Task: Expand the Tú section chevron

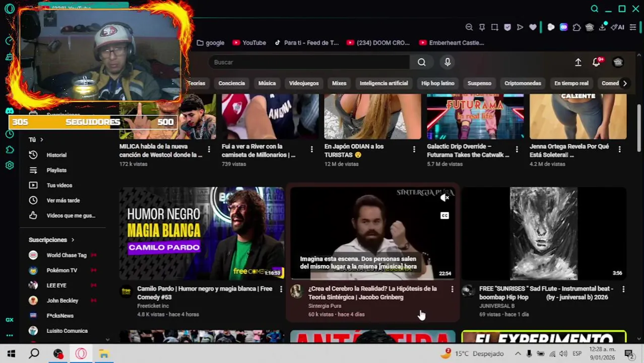Action: click(x=41, y=140)
